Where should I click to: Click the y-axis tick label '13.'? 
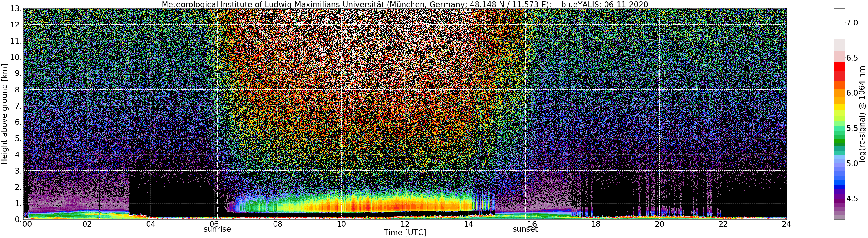(16, 8)
